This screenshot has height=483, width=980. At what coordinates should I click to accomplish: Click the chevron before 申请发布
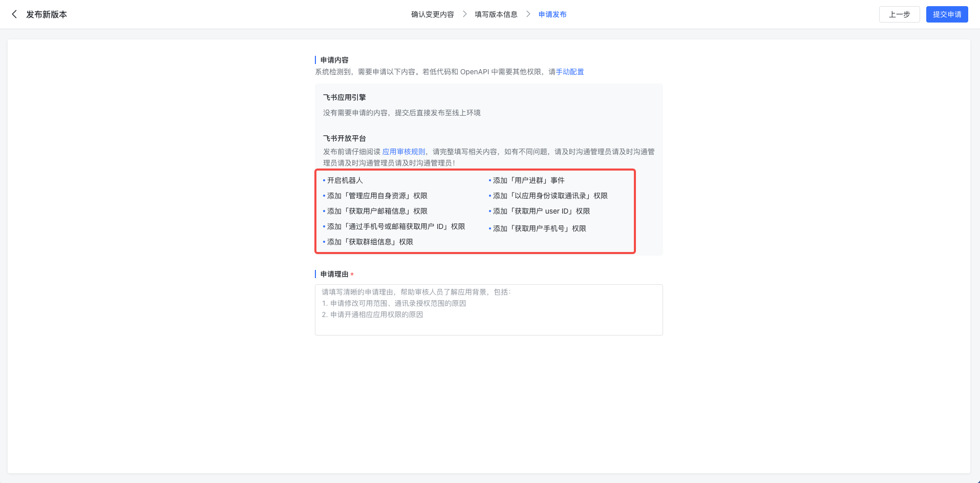click(528, 14)
